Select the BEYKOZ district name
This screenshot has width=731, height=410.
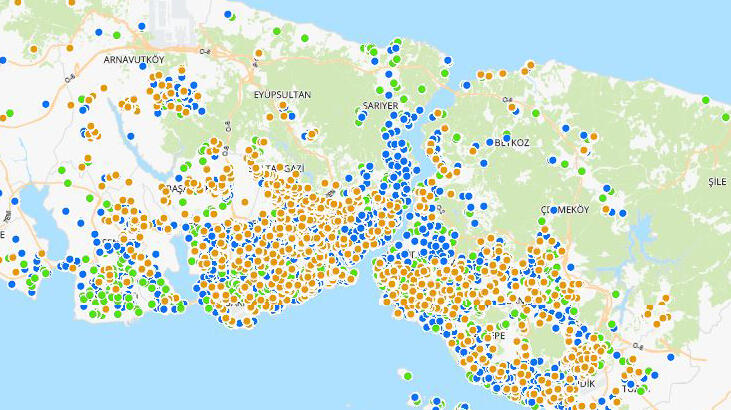[512, 143]
